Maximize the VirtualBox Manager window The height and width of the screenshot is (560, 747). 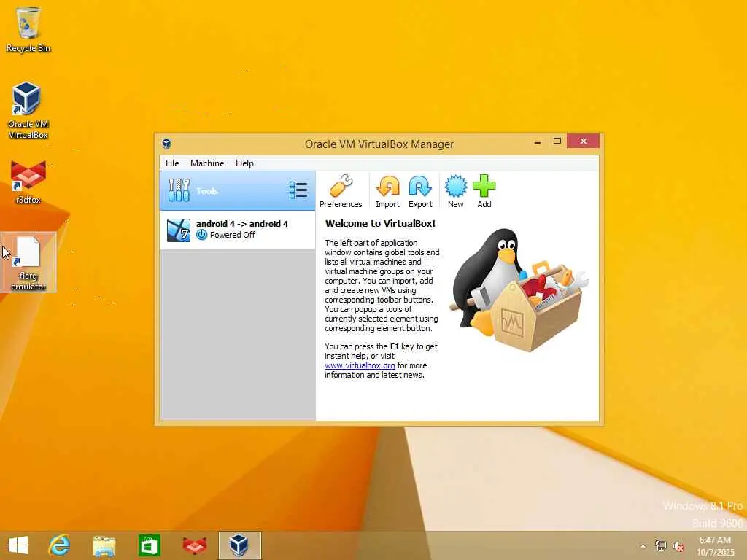557,141
